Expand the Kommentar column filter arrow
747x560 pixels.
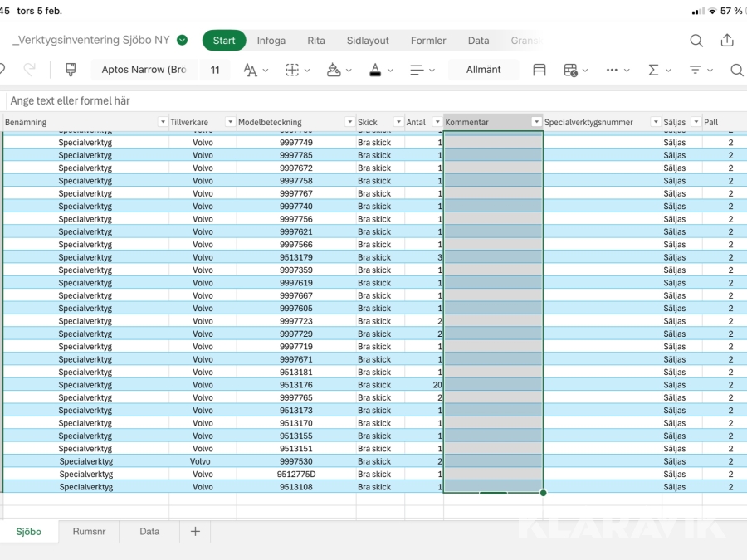(x=536, y=123)
